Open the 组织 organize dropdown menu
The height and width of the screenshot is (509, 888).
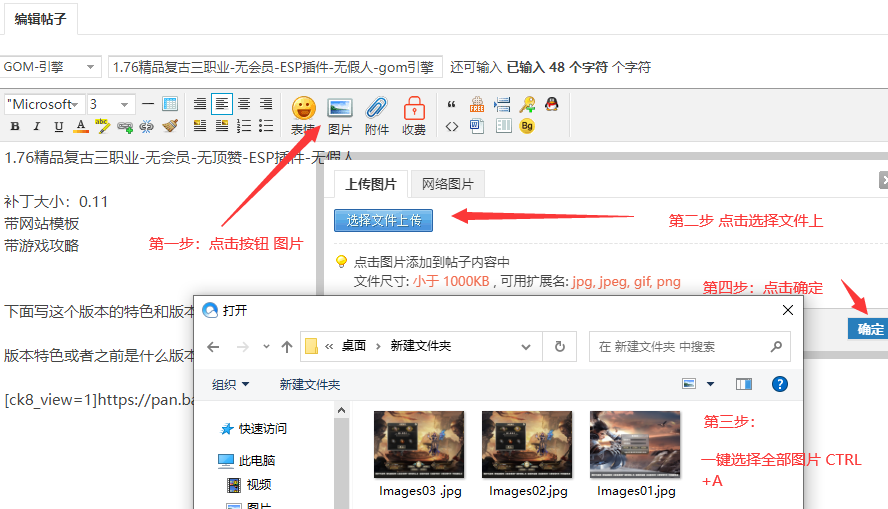click(x=231, y=384)
